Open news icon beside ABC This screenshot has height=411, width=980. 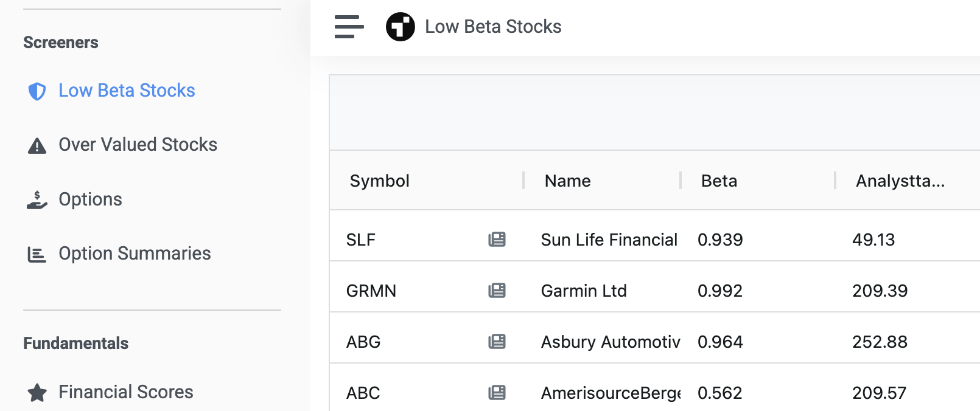tap(497, 393)
